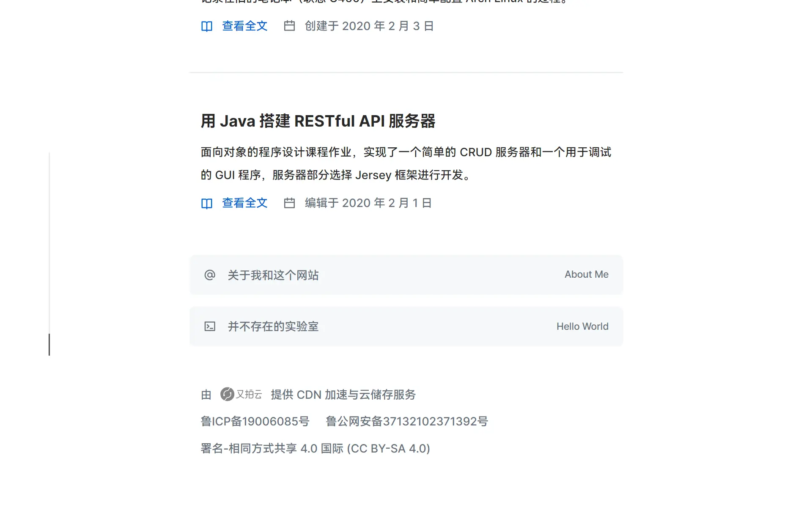Image resolution: width=812 pixels, height=508 pixels.
Task: Open the first 查看全文 link
Action: point(244,26)
